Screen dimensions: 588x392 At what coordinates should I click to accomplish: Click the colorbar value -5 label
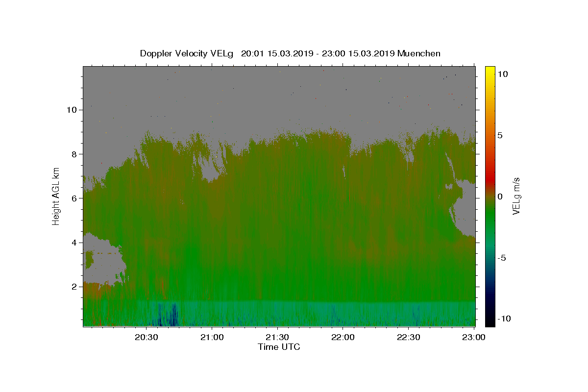click(501, 258)
